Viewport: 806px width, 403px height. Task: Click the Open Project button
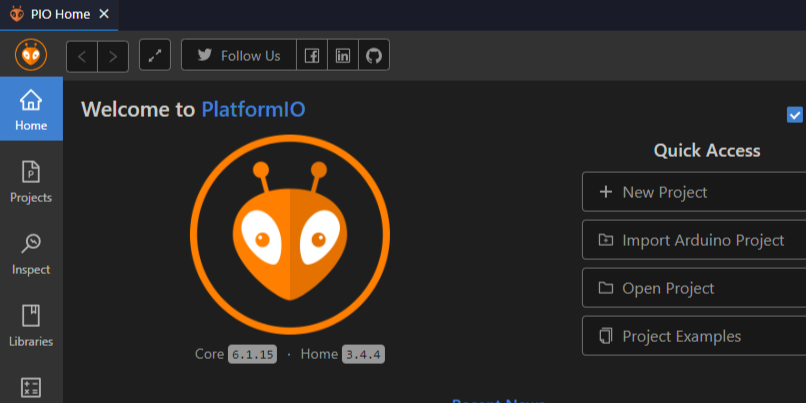pyautogui.click(x=694, y=288)
